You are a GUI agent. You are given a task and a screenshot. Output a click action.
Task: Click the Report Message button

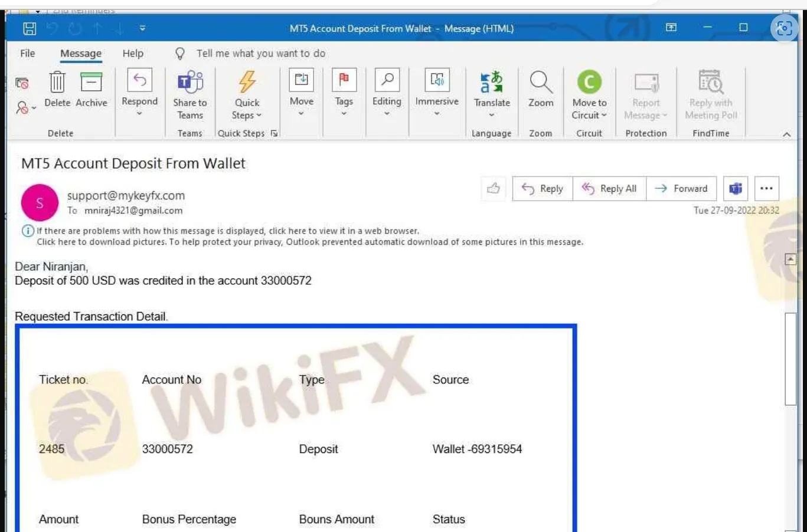[x=646, y=96]
